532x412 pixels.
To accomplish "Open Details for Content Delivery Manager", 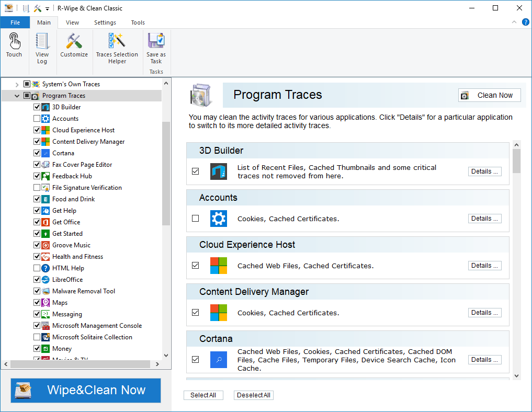I will pos(484,313).
